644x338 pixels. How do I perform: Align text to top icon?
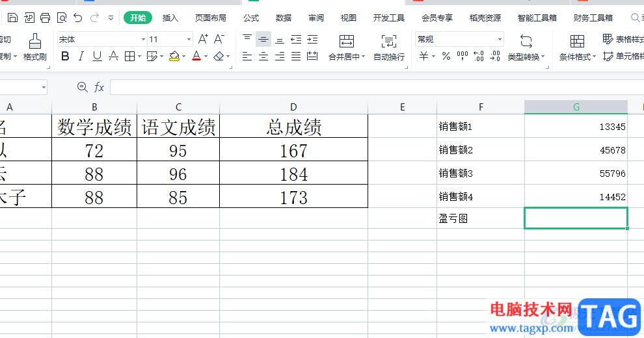pyautogui.click(x=247, y=40)
